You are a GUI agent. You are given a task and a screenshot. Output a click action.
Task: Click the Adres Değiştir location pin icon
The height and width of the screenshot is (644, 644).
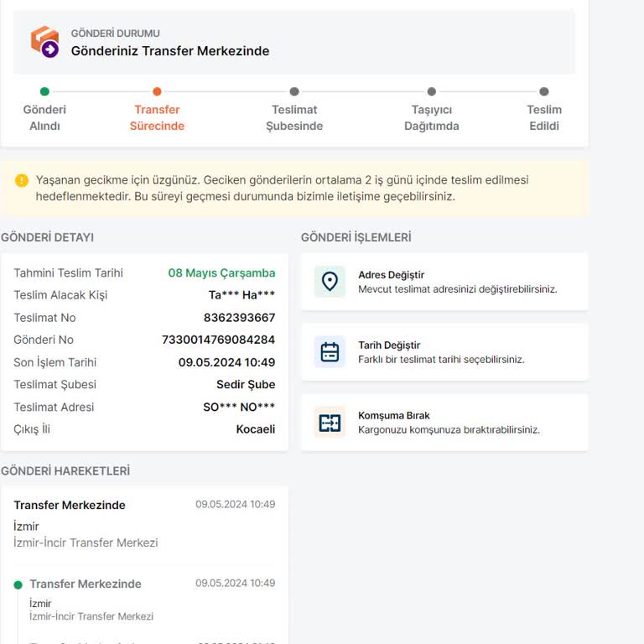point(330,282)
